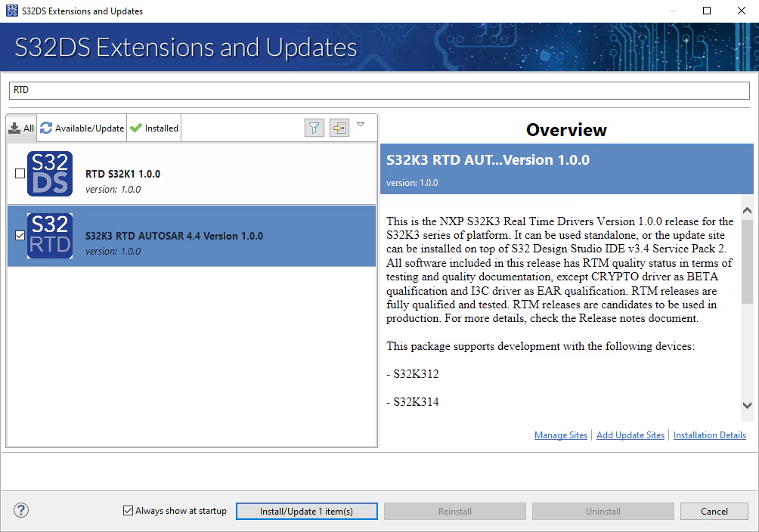This screenshot has width=759, height=532.
Task: Click the S32 RTD logo for S32K3
Action: 50,236
